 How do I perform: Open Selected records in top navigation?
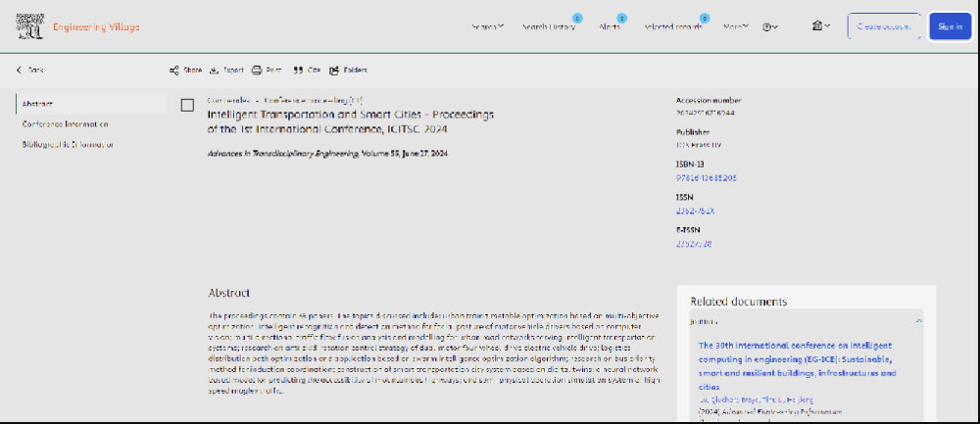click(672, 27)
